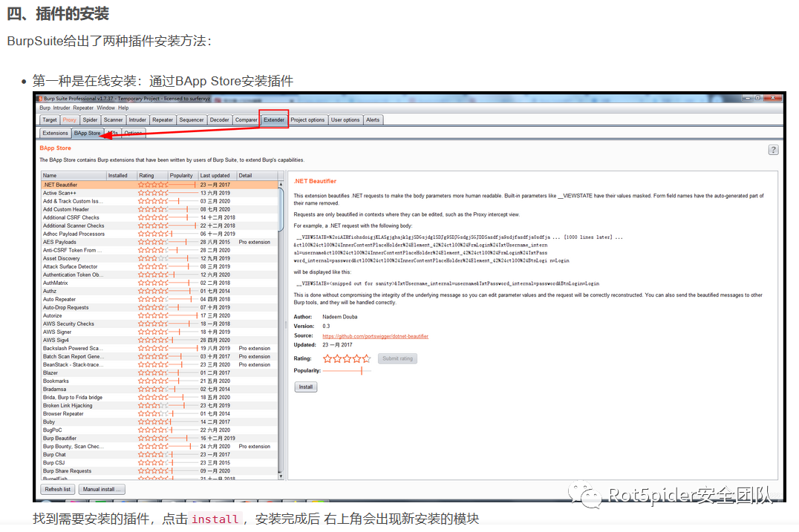The width and height of the screenshot is (799, 532).
Task: Click the extension list scrollbar down arrow
Action: (280, 476)
